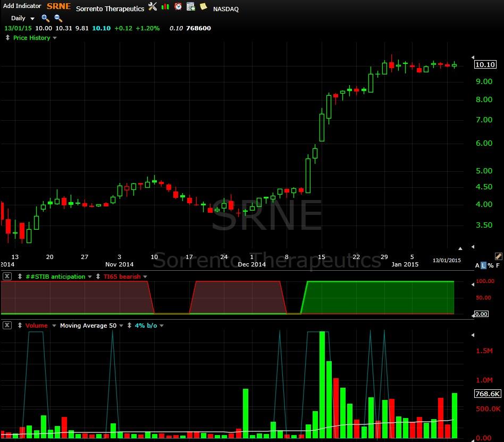Click the left arrow marker above the 1.5M volume label
Image resolution: width=504 pixels, height=442 pixels.
[473, 335]
